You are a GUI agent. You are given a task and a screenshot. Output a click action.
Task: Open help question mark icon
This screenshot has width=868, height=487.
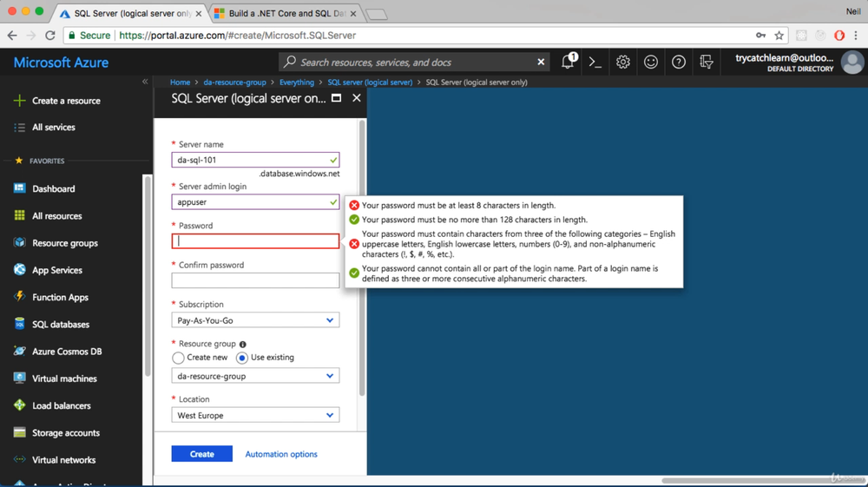coord(678,62)
